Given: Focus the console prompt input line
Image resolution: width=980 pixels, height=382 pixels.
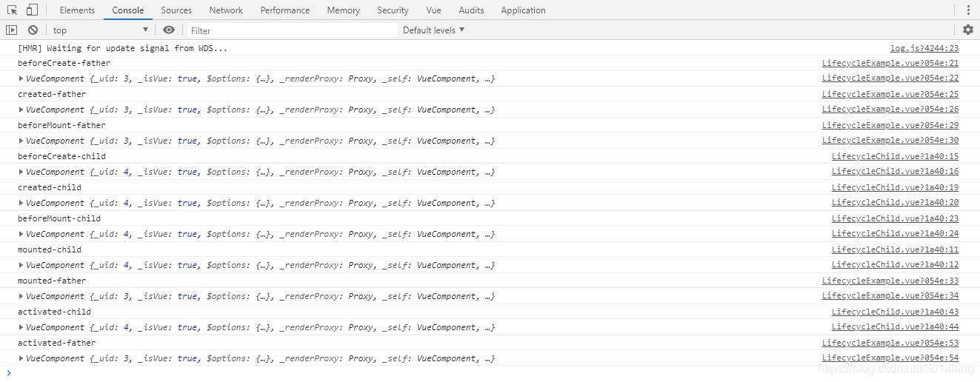Looking at the screenshot, I should point(489,373).
